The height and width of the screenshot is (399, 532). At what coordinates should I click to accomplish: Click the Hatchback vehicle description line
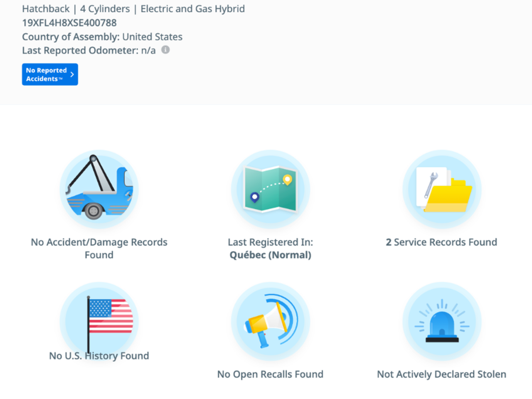pos(133,9)
